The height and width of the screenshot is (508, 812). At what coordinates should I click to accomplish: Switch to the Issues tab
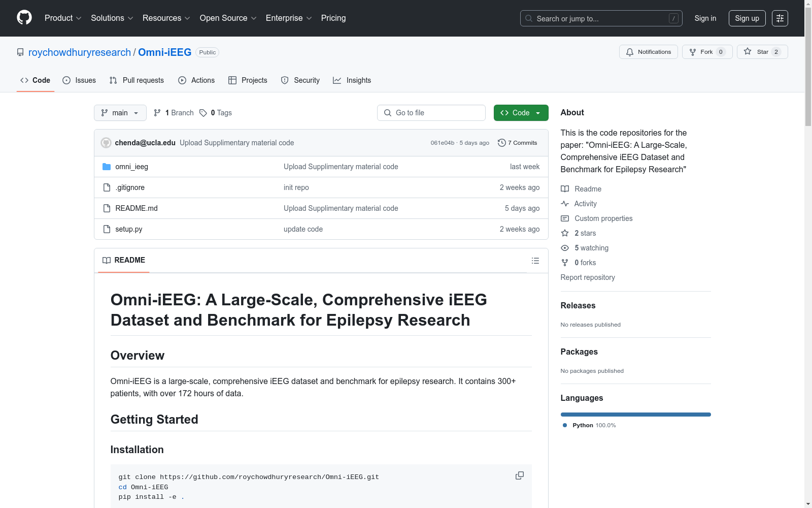pos(79,80)
